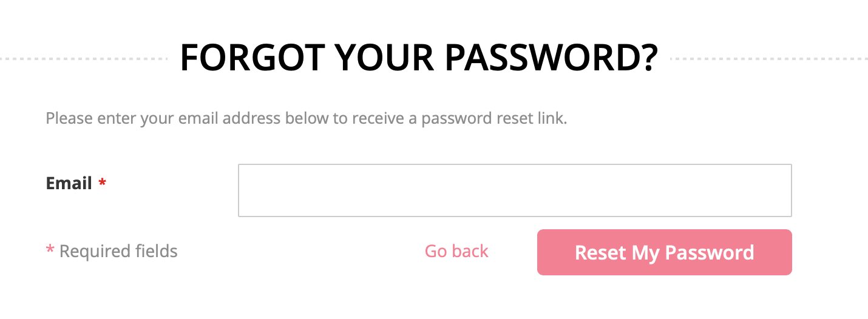Click the red asterisk beside Email
868x319 pixels.
pos(102,183)
